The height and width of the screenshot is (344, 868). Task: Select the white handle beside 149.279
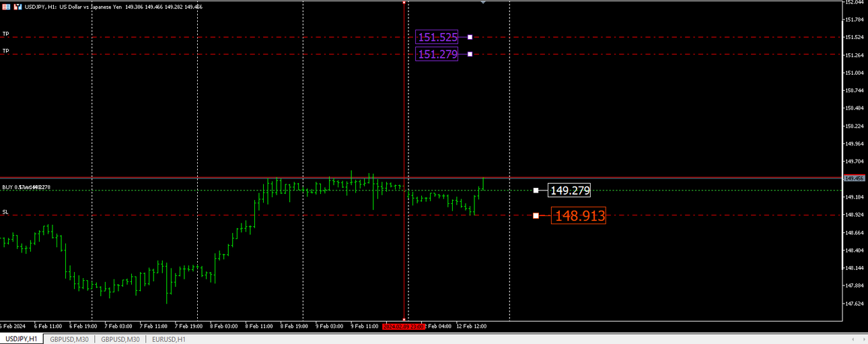[536, 191]
